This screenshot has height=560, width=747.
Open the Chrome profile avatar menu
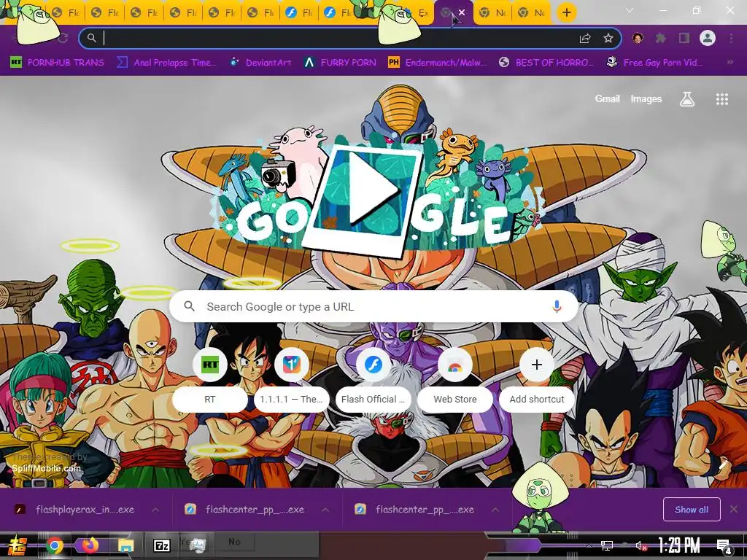(708, 38)
